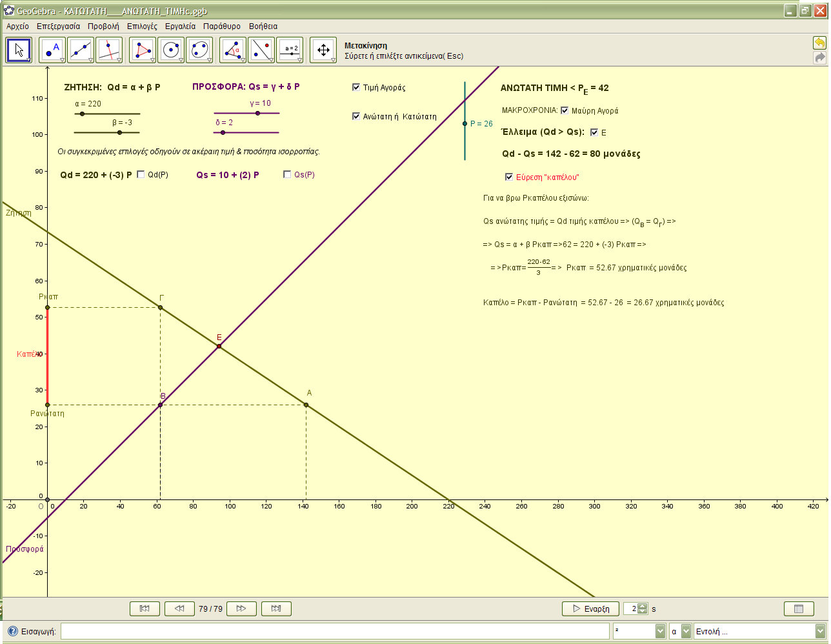Select the Perpendicular line tool

tap(109, 50)
